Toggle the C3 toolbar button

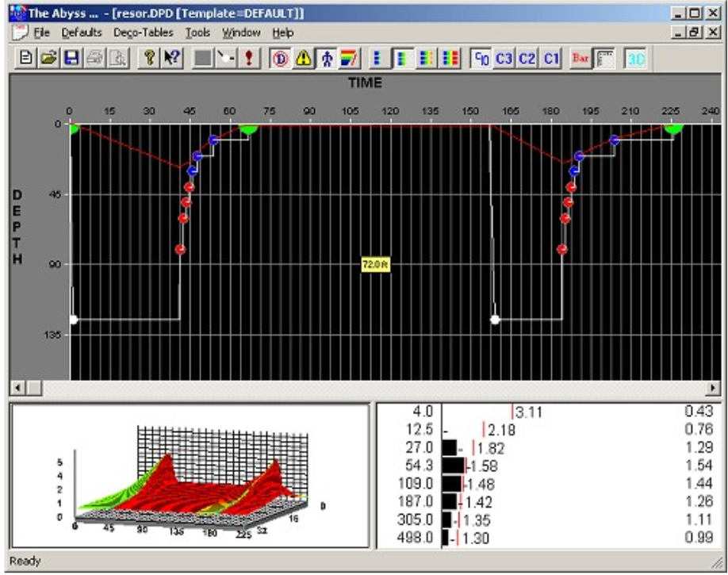point(504,59)
